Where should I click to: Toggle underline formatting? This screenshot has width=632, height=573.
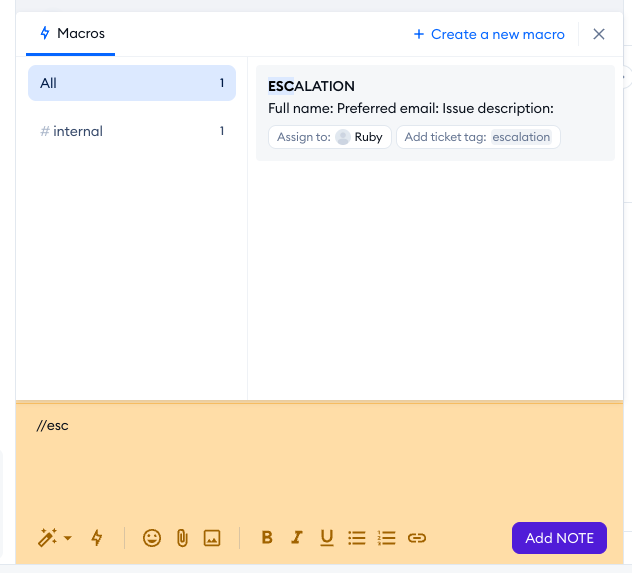(327, 538)
